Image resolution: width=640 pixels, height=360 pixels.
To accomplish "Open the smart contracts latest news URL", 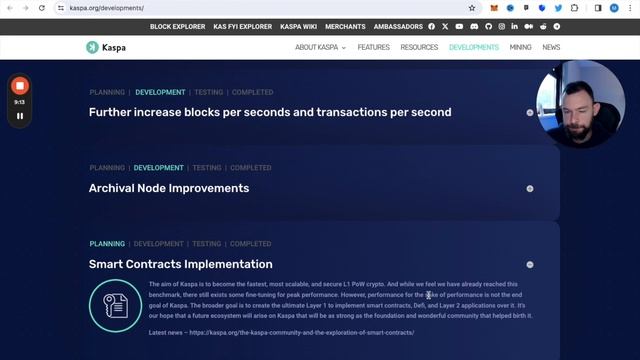I will pos(302,333).
